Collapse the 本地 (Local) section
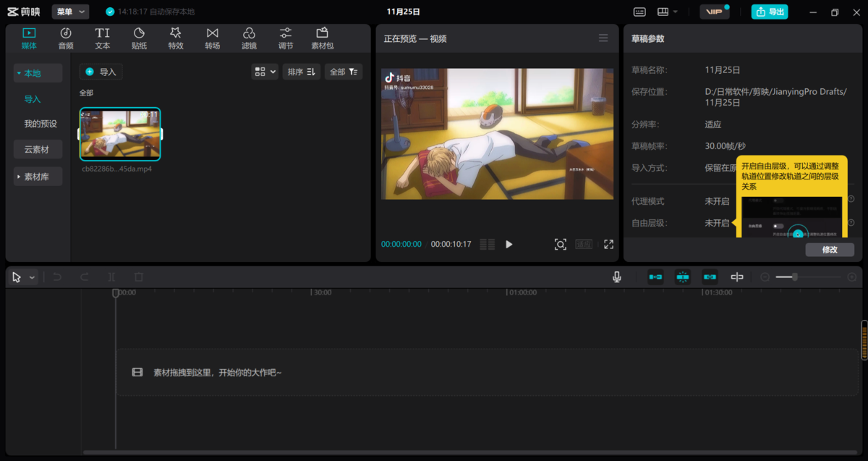The image size is (868, 461). coord(38,73)
